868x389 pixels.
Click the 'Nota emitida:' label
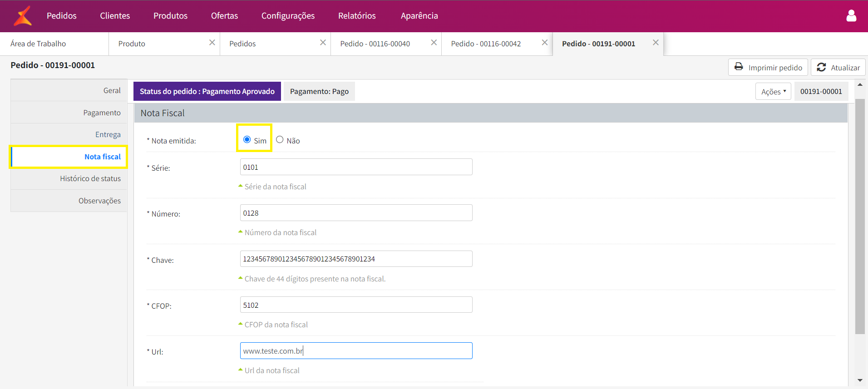pos(172,141)
